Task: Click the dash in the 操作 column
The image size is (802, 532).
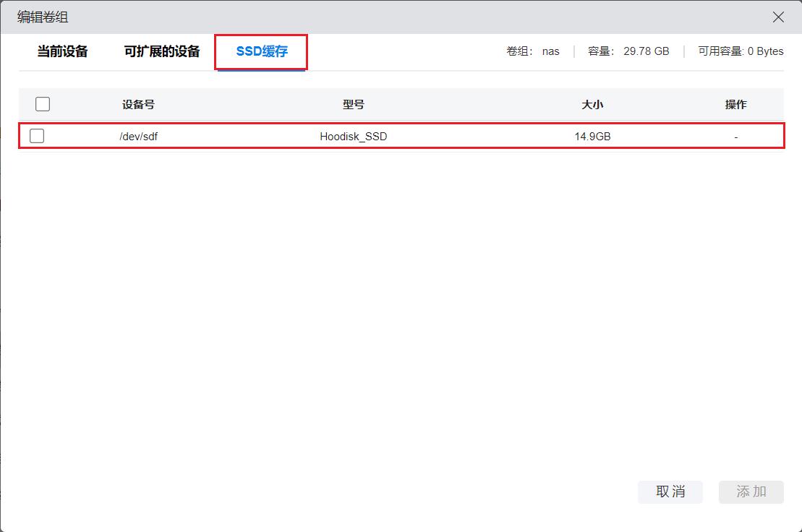Action: point(735,136)
